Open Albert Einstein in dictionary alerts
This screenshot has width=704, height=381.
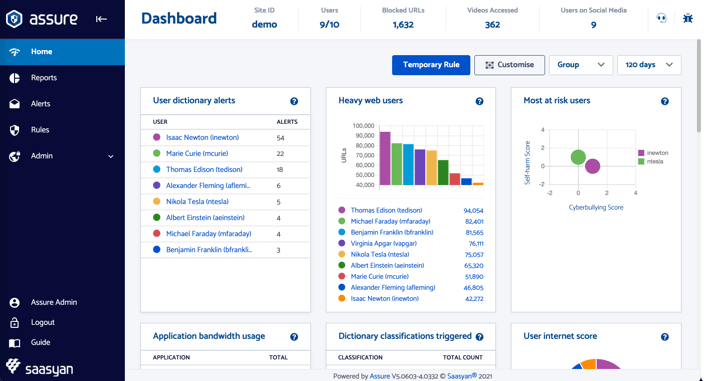[205, 218]
